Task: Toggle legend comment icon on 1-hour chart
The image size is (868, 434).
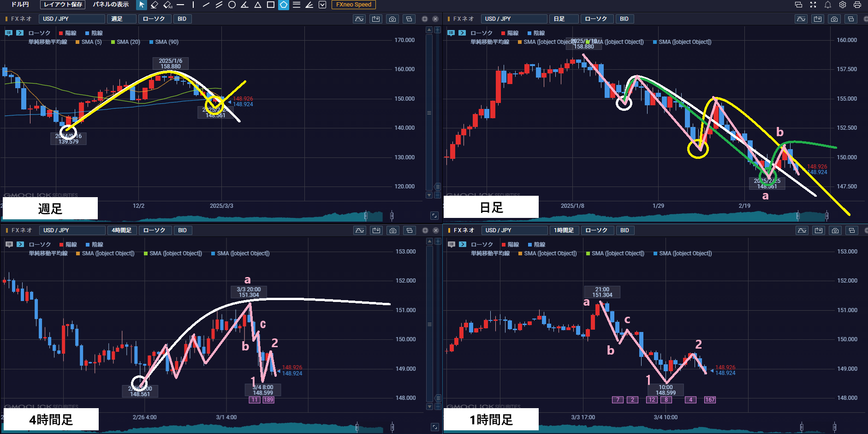Action: pyautogui.click(x=451, y=244)
